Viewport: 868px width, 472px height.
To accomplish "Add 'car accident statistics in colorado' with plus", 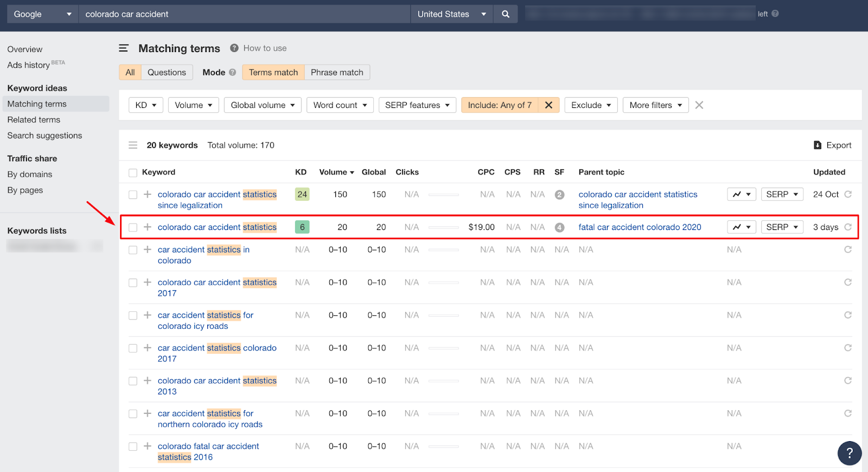I will click(x=148, y=250).
